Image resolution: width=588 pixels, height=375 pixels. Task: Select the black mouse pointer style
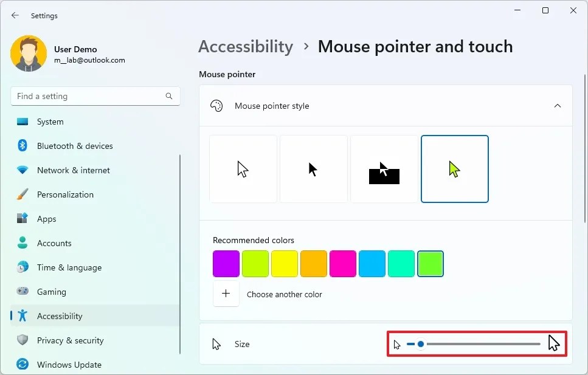[313, 168]
